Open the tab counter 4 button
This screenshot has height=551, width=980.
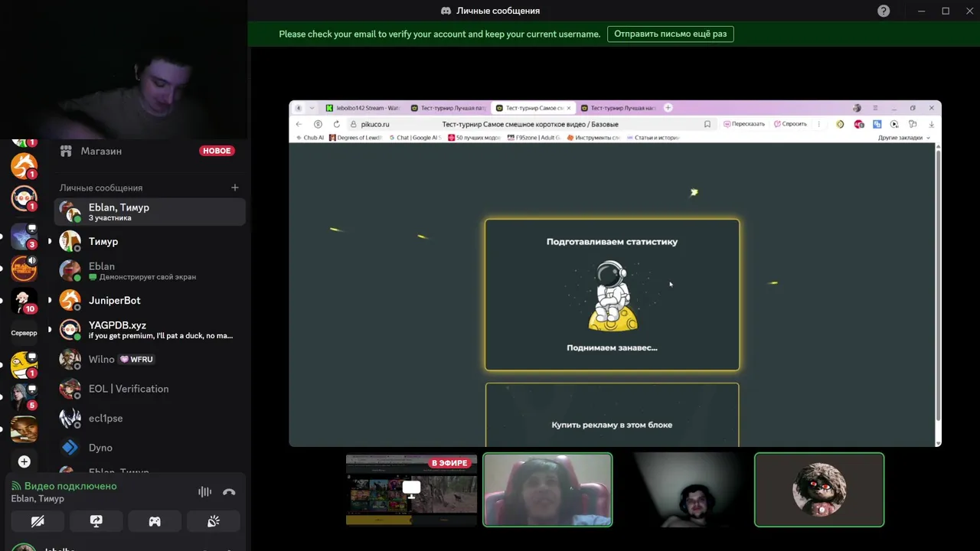299,108
